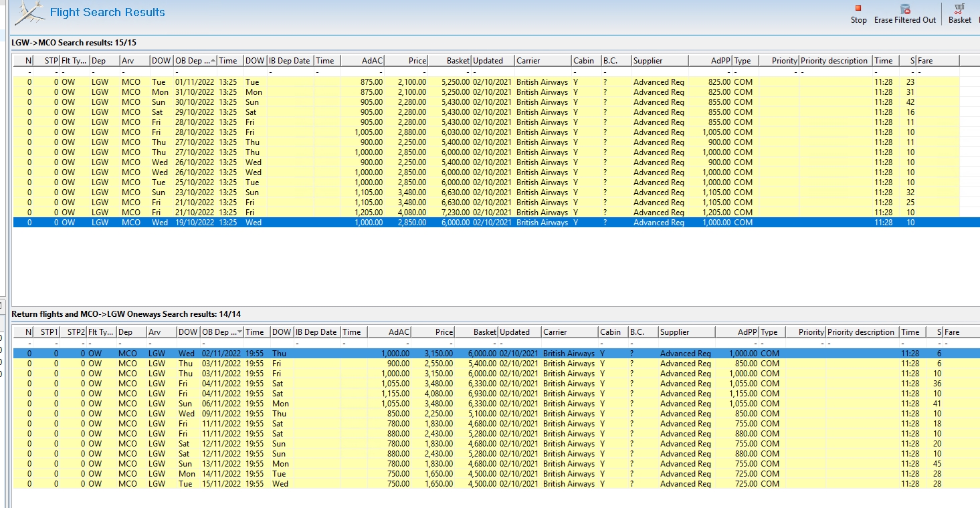
Task: Click highlighted outbound row for Wed 19/10/2022
Action: tap(194, 223)
